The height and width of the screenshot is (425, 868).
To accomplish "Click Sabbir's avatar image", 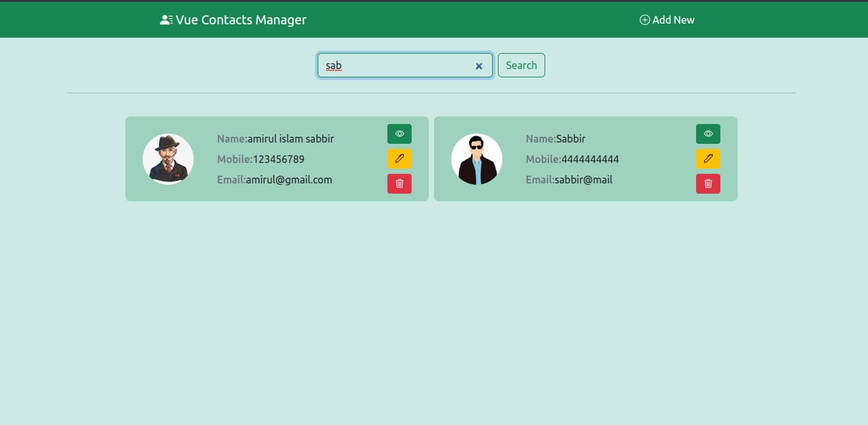I will click(477, 158).
